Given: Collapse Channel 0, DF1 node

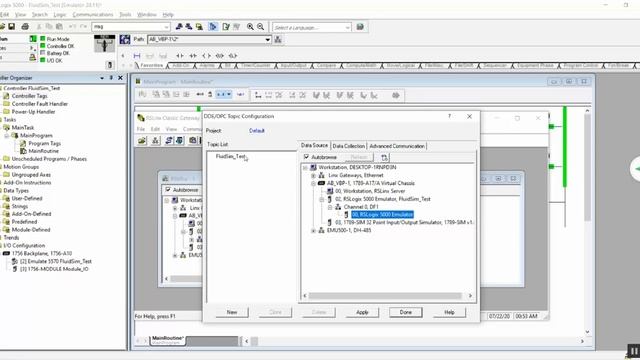Looking at the screenshot, I should tap(330, 207).
